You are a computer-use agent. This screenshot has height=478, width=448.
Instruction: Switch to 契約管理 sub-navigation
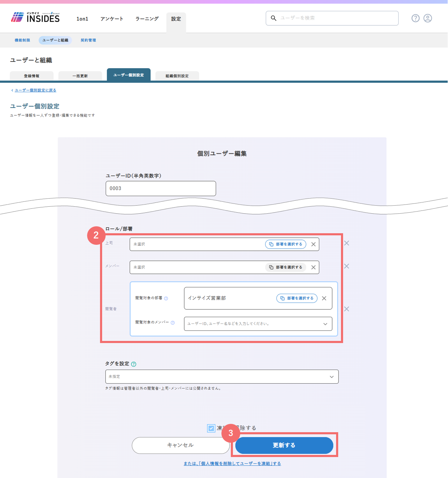[88, 40]
